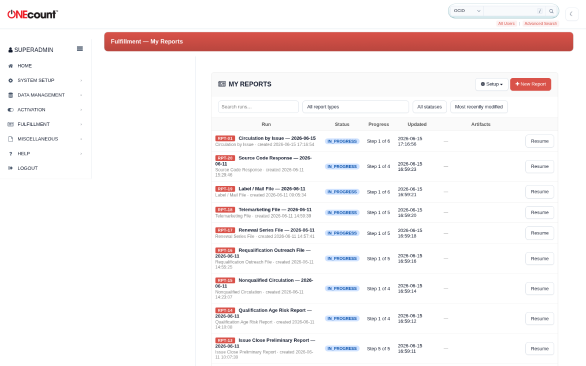Open the Most recently modified sort dropdown

point(479,107)
